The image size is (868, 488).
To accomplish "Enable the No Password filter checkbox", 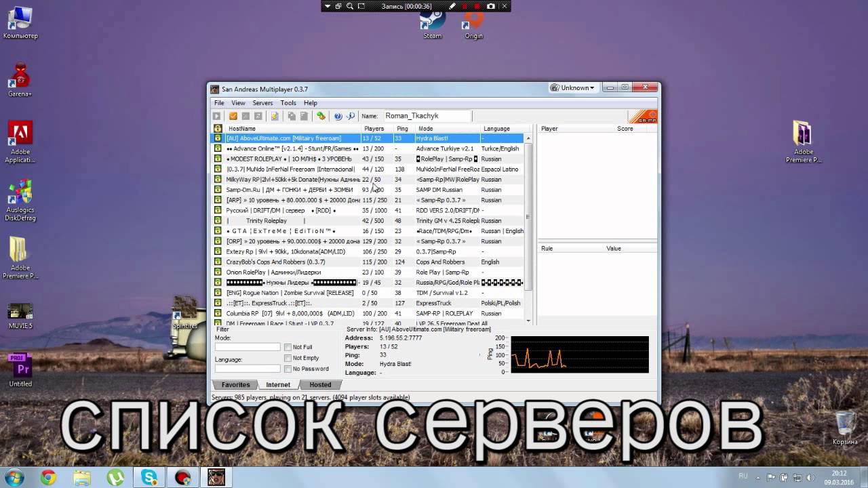I will 288,369.
